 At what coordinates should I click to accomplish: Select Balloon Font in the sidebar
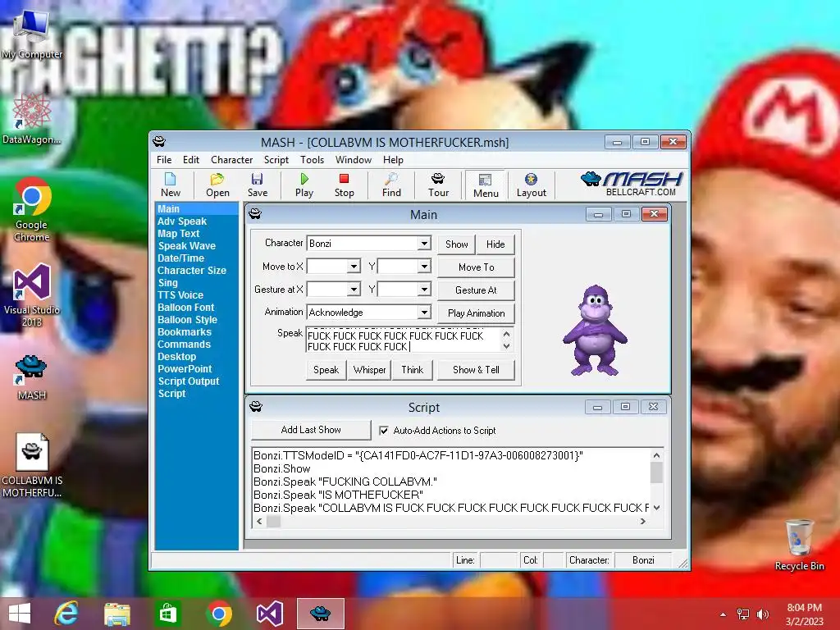click(186, 308)
